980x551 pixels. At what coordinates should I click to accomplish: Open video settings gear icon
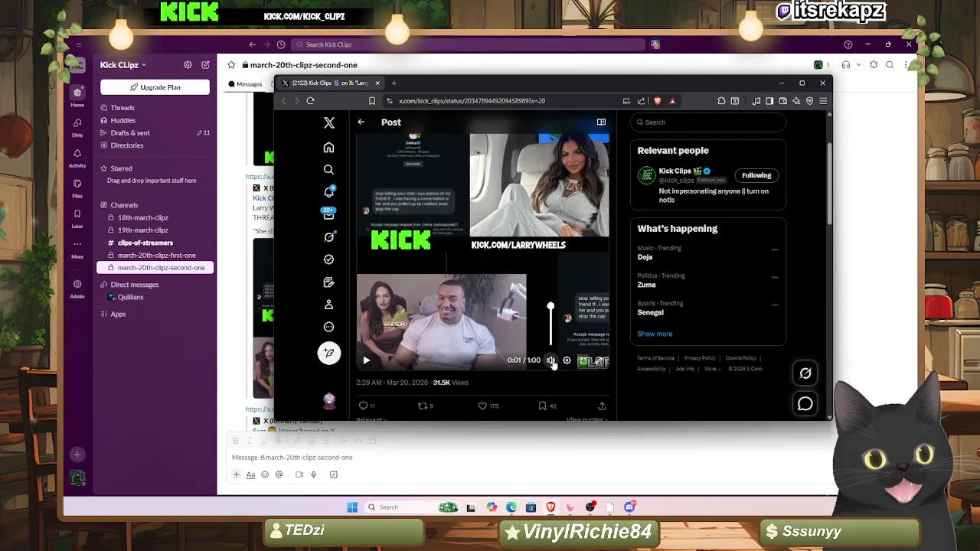567,360
